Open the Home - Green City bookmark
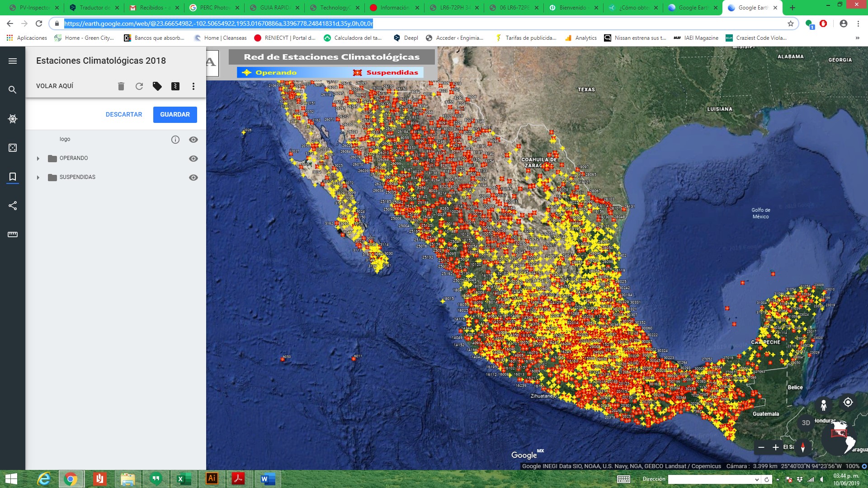868x488 pixels. (84, 38)
